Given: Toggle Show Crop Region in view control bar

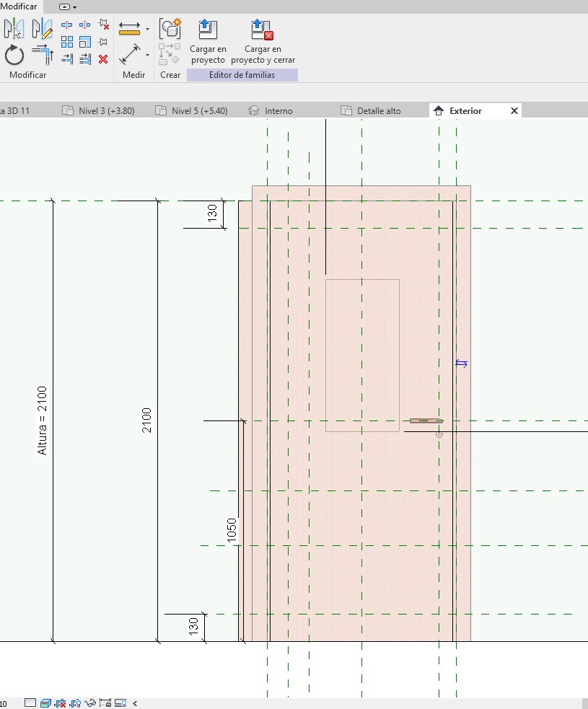Looking at the screenshot, I should tap(120, 703).
